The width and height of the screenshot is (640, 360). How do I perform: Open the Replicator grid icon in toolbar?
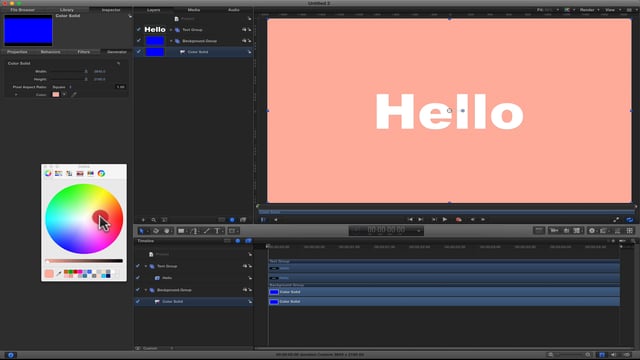630,231
